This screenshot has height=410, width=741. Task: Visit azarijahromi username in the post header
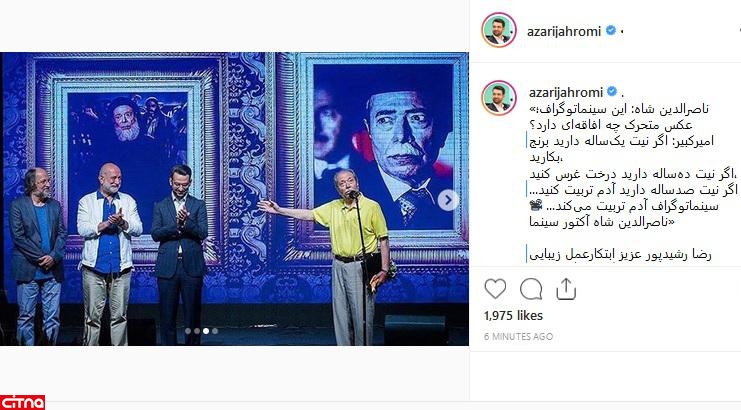[564, 32]
